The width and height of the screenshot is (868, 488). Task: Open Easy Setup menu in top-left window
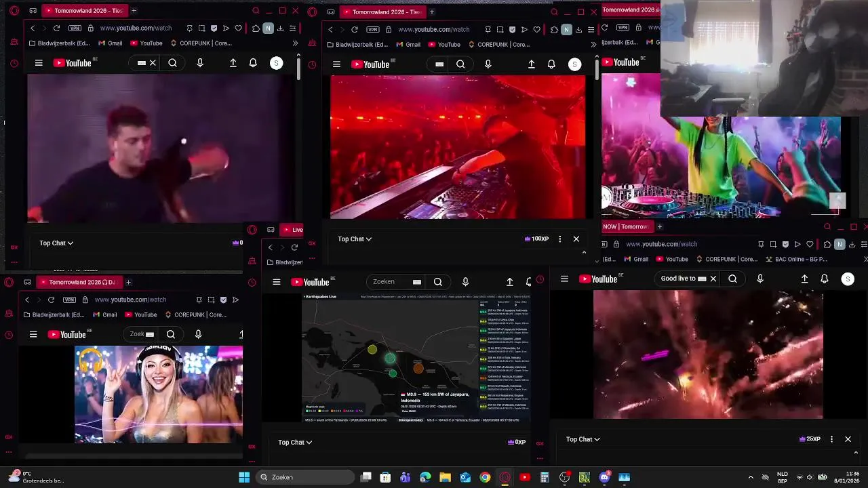(x=292, y=28)
